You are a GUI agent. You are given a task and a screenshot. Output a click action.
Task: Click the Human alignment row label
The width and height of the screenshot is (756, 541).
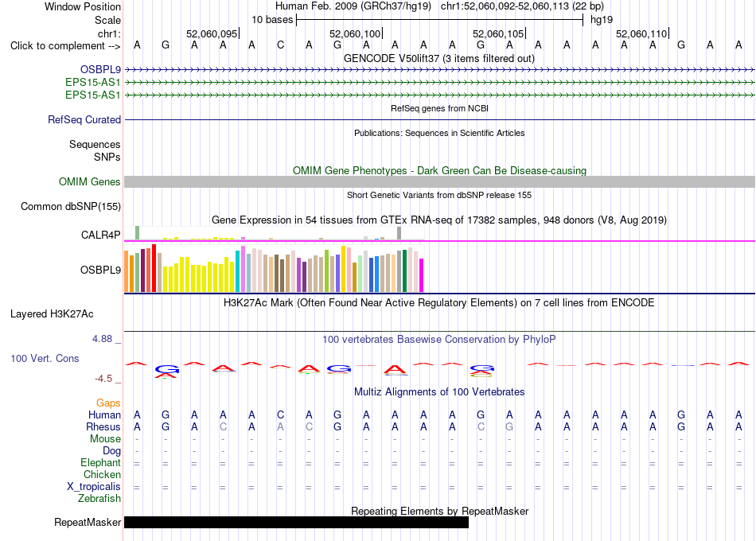coord(104,415)
